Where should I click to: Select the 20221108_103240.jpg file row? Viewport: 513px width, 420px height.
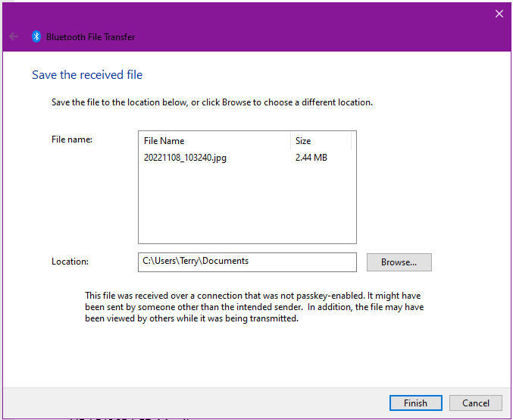[x=247, y=158]
